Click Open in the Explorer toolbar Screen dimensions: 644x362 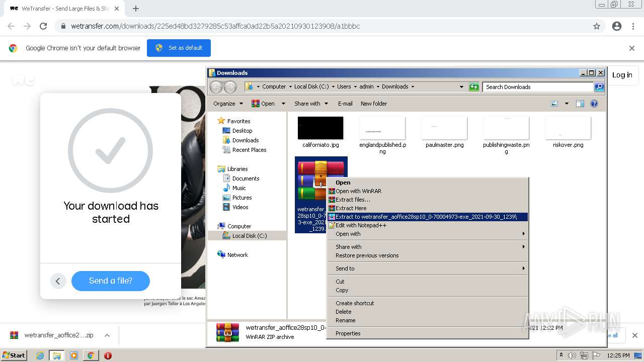point(264,104)
